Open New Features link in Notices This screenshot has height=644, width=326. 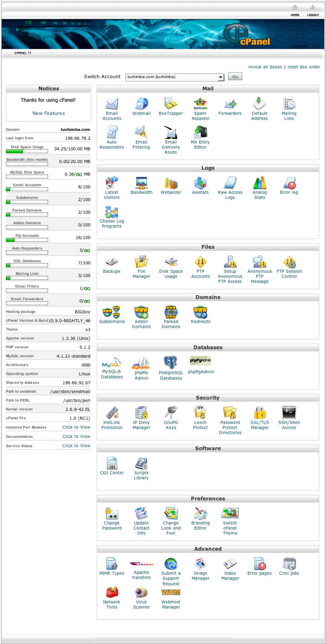coord(49,113)
